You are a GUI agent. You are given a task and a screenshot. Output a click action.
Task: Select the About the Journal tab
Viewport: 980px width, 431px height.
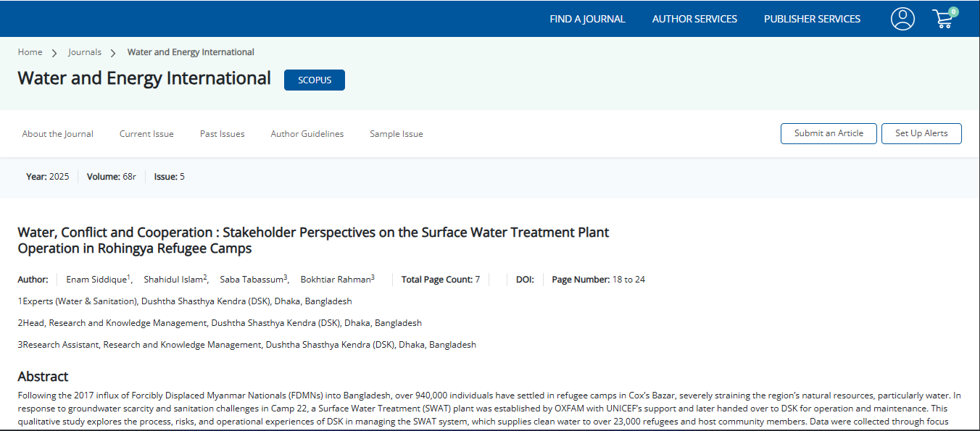pos(57,133)
